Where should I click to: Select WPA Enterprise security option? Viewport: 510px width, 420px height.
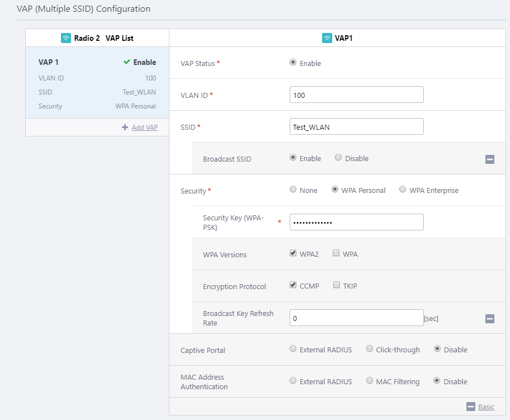[403, 190]
